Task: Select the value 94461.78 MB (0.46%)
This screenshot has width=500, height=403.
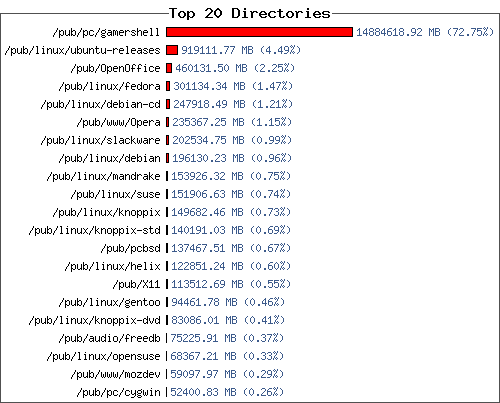Action: coord(228,302)
